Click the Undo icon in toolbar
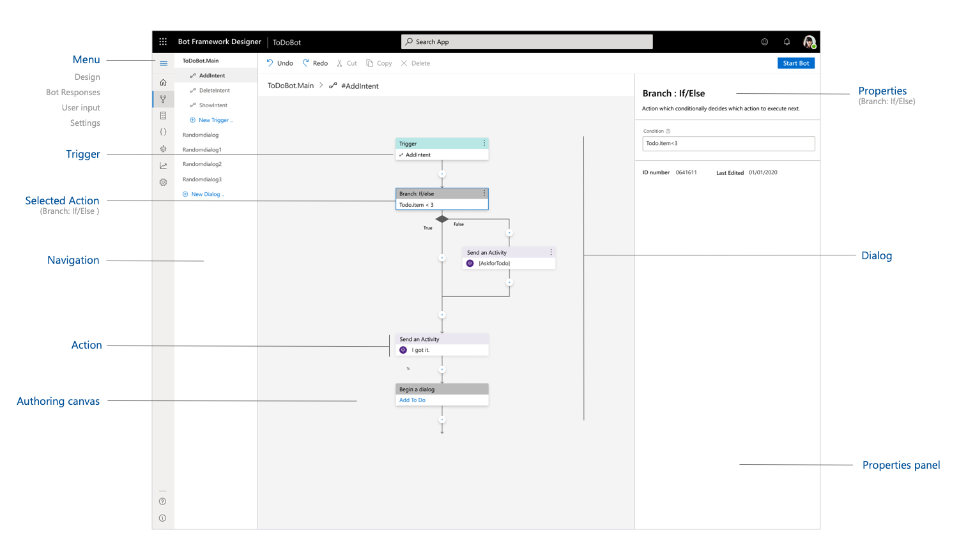This screenshot has height=560, width=975. pyautogui.click(x=271, y=63)
